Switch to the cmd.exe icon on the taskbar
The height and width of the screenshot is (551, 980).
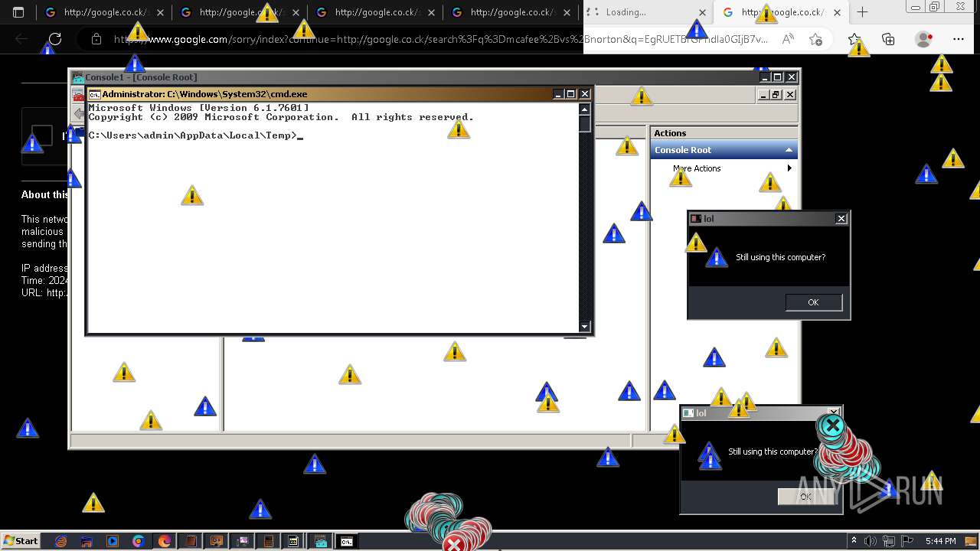point(347,541)
